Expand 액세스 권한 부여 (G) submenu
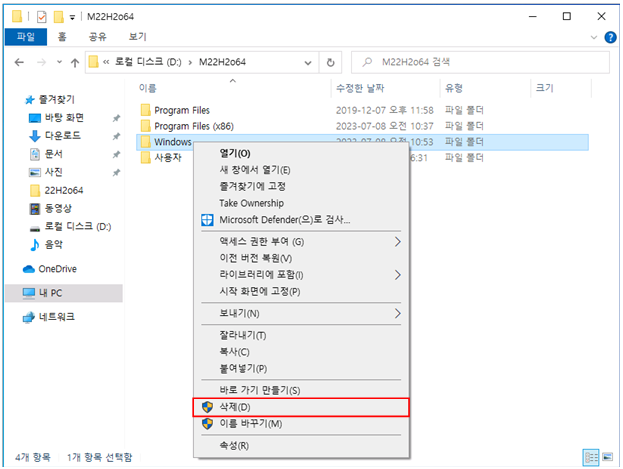This screenshot has height=469, width=623. (x=301, y=242)
